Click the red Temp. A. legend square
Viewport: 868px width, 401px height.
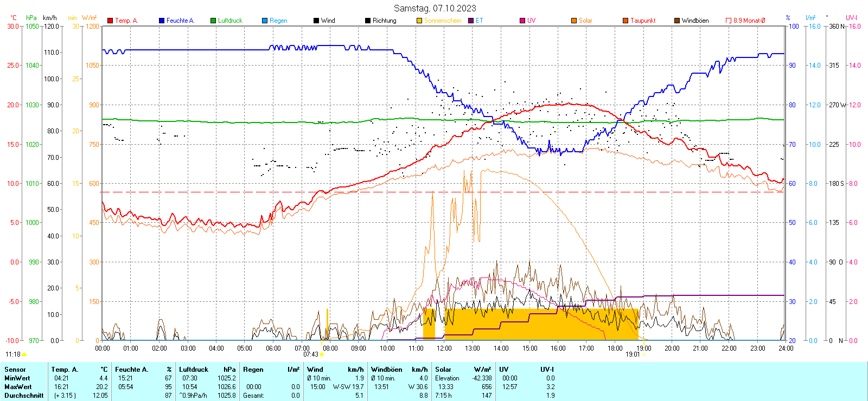[110, 21]
